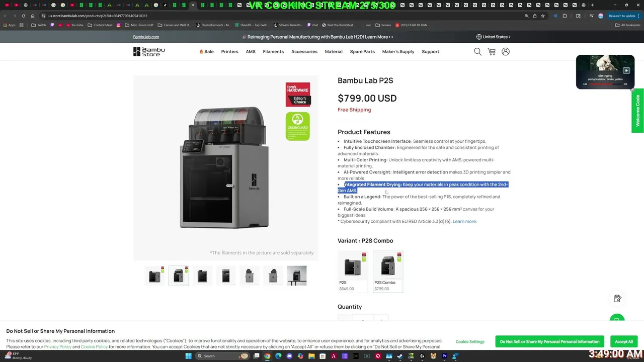
Task: Open Adobe Premiere Pro in the taskbar
Action: pos(444,356)
